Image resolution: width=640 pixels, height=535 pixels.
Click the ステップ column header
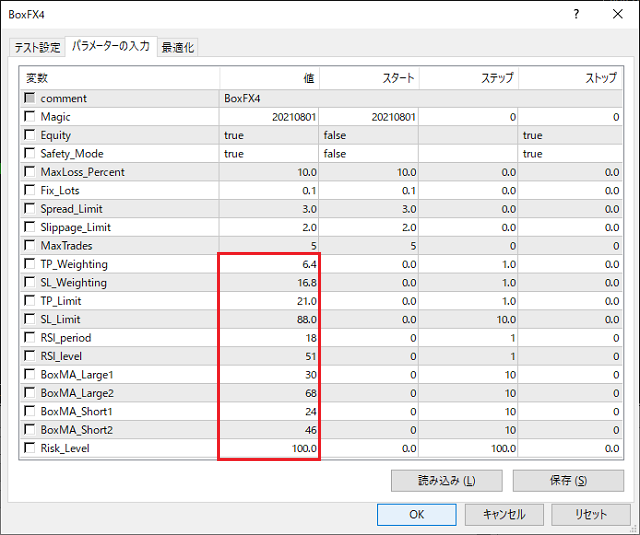pos(469,78)
